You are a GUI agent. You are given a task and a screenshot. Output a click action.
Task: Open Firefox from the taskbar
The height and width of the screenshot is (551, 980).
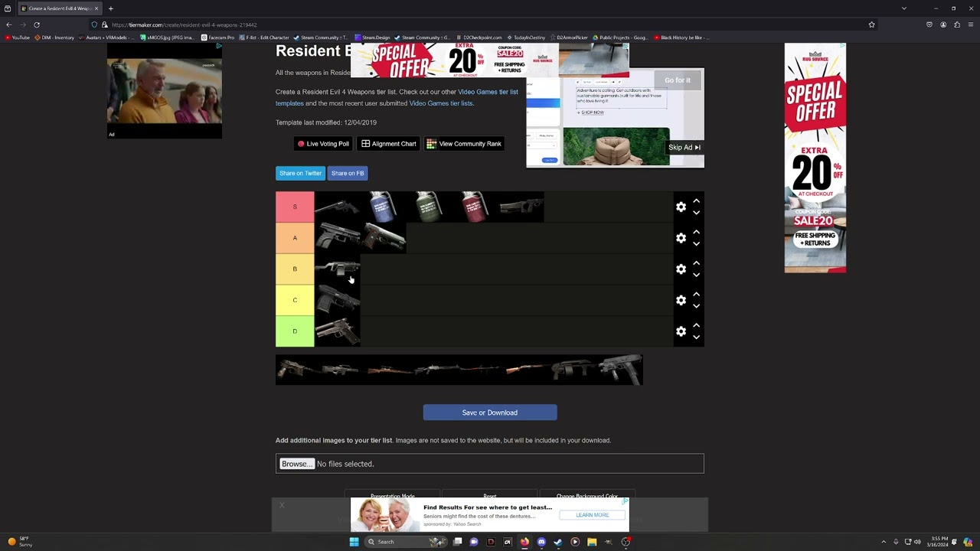(x=524, y=542)
